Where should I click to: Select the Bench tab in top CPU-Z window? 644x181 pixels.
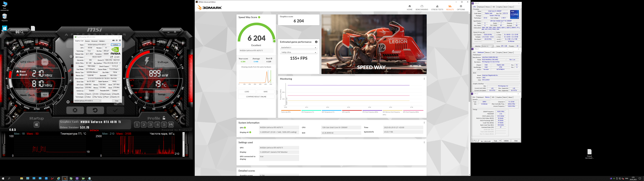(506, 7)
